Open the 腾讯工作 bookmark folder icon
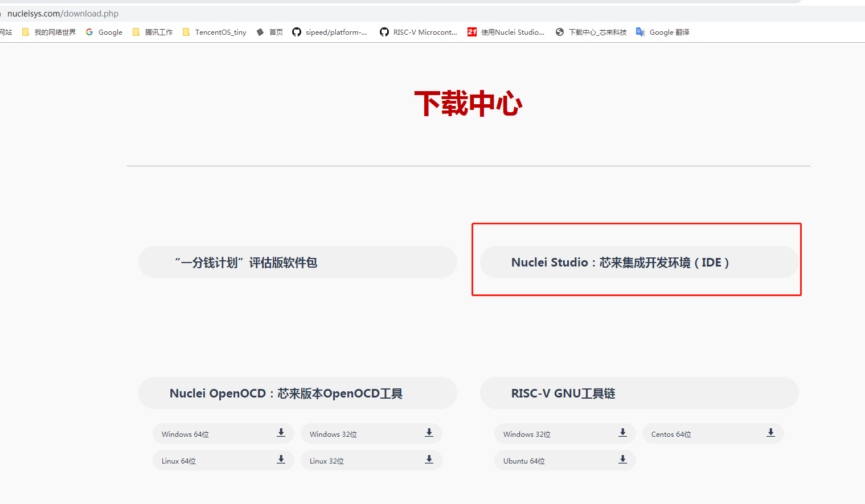This screenshot has width=865, height=504. [x=136, y=32]
